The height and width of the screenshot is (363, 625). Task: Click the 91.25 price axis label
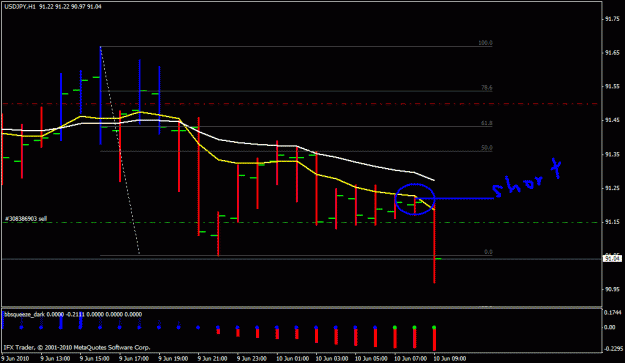[612, 188]
